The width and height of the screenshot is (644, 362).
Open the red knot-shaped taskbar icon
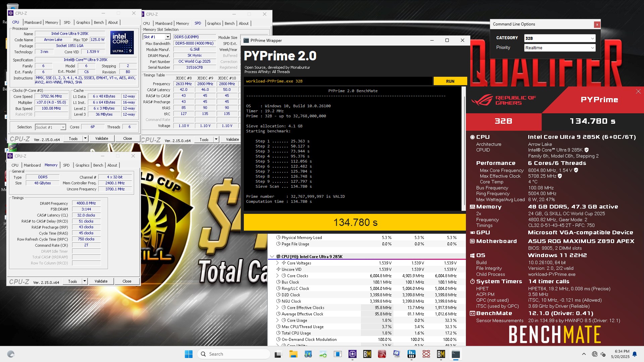pyautogui.click(x=426, y=354)
